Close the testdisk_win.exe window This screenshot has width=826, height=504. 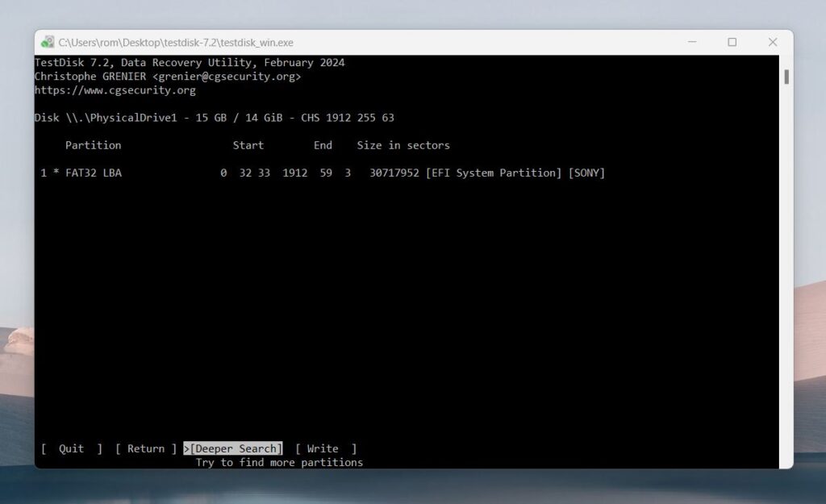(x=772, y=42)
